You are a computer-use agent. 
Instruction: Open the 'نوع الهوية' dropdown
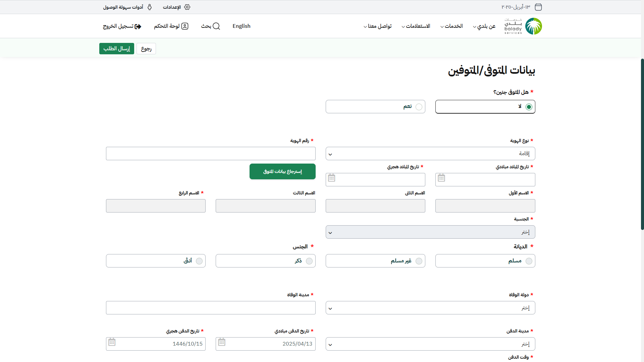(x=430, y=154)
